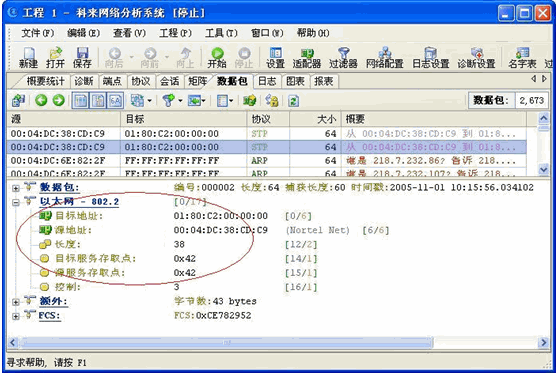Screen dimensions: 556x373
Task: Open dropdown of the green arrow display icon
Action: tap(204, 101)
